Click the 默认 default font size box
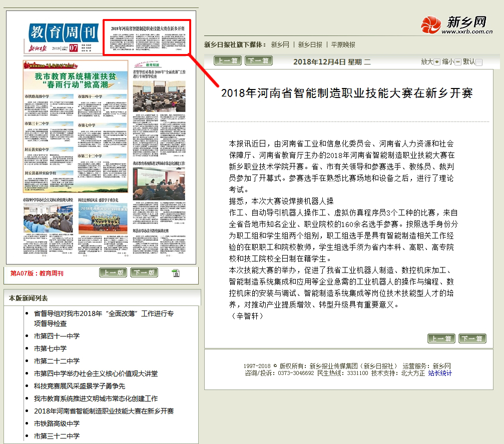This screenshot has height=444, width=504. click(479, 62)
